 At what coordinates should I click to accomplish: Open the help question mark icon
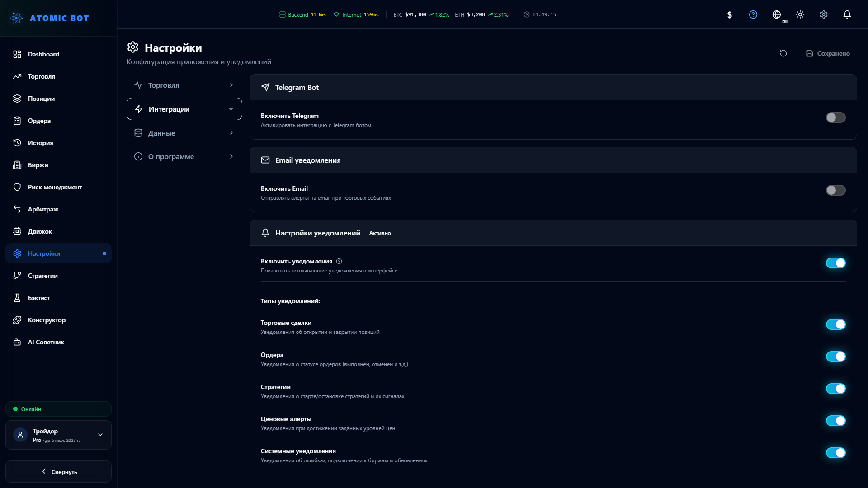[x=753, y=14]
